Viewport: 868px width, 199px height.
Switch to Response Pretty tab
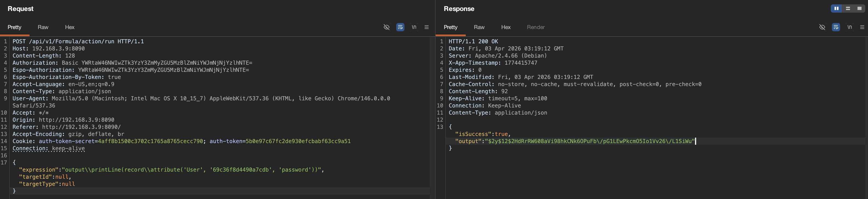pos(450,27)
